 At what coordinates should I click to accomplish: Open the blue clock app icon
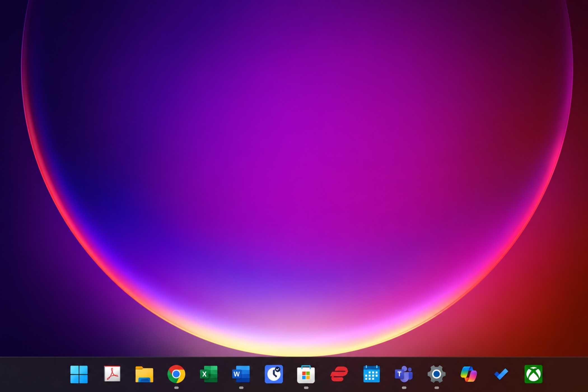tap(274, 374)
